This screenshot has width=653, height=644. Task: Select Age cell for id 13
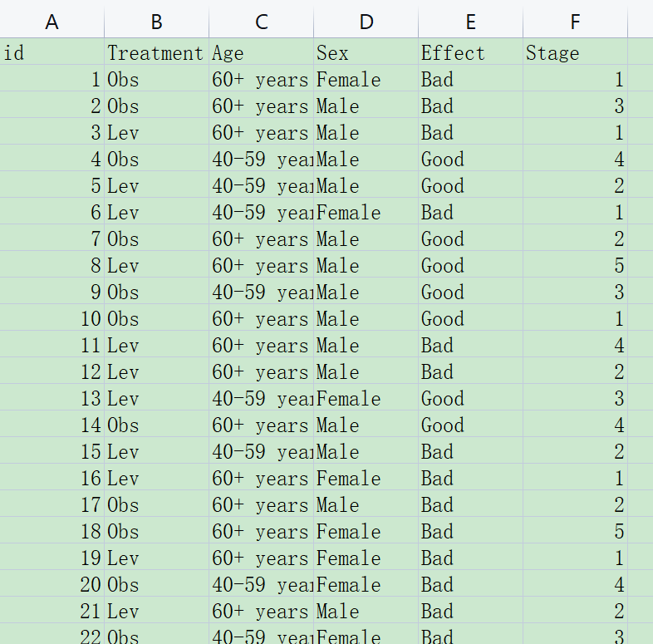tap(261, 399)
